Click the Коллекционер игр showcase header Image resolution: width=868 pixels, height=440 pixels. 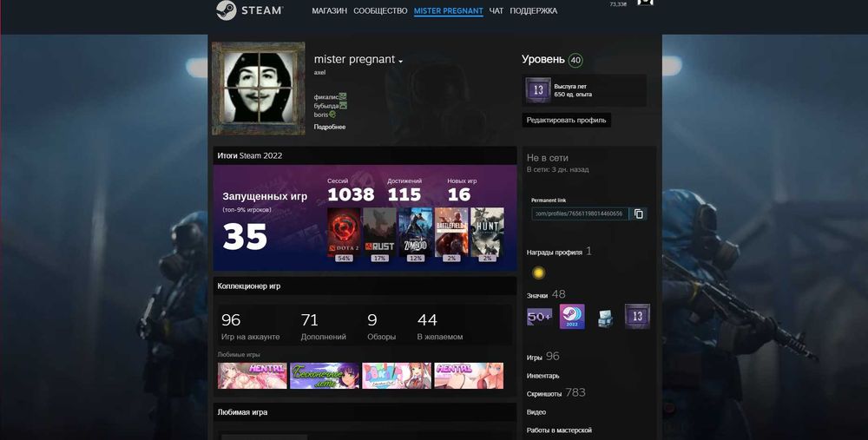click(x=365, y=286)
